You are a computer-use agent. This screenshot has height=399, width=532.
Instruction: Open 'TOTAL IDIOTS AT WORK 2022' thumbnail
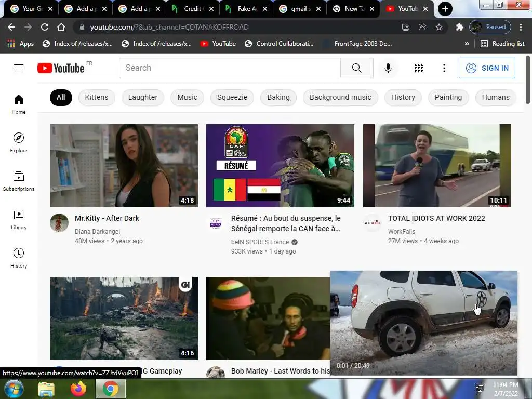pos(437,166)
